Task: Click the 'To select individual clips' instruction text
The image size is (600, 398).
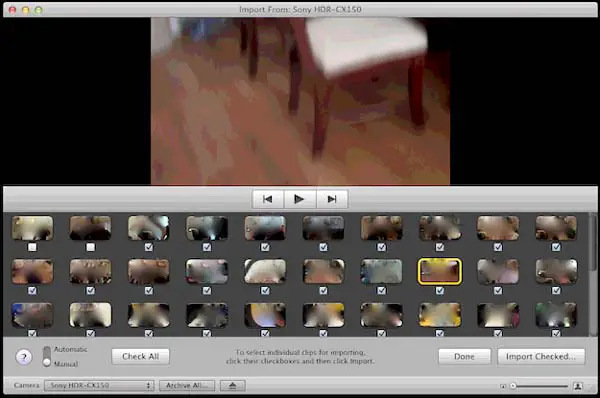Action: pyautogui.click(x=300, y=356)
